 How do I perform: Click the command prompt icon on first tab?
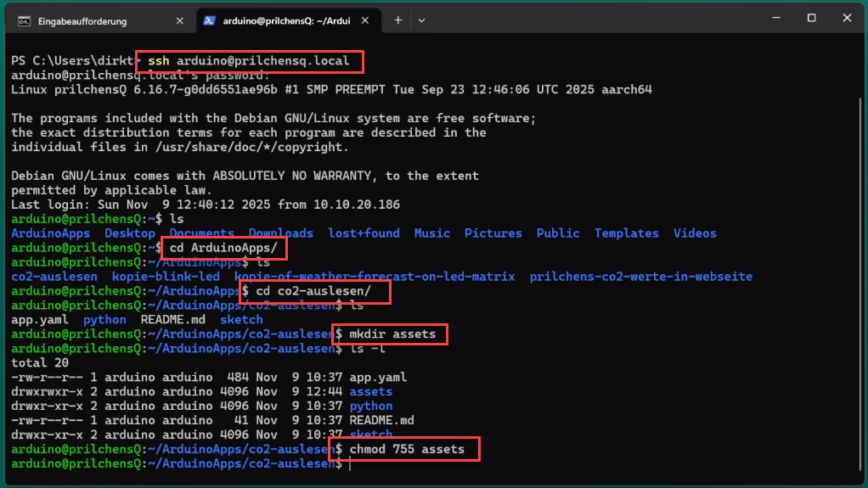(25, 20)
